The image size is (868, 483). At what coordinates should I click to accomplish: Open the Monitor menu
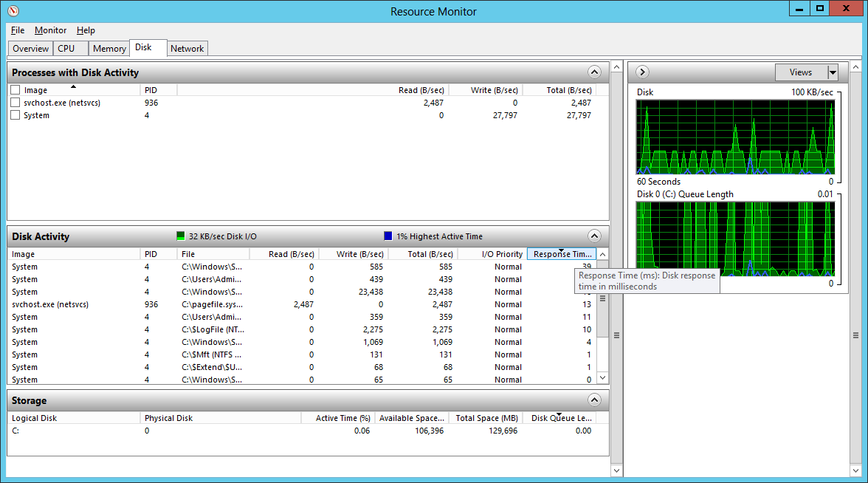click(50, 30)
